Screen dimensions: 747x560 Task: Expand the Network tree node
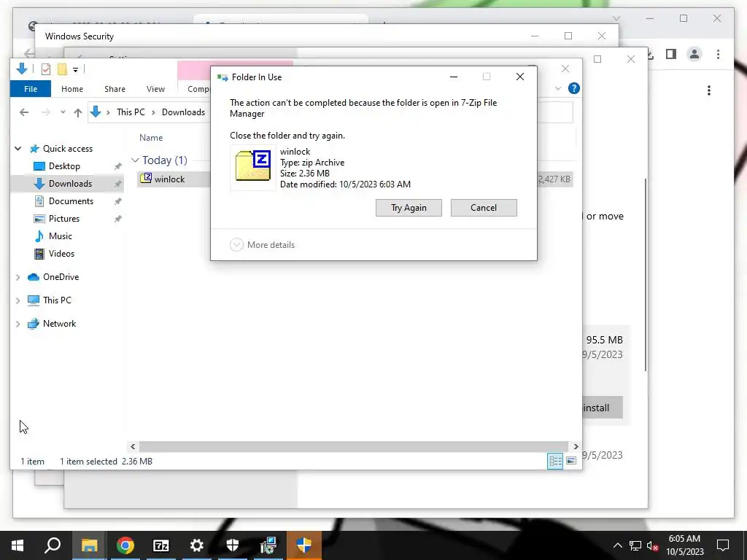click(18, 324)
